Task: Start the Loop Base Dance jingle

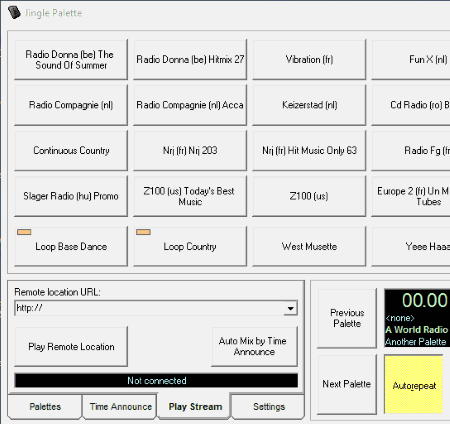Action: 71,246
